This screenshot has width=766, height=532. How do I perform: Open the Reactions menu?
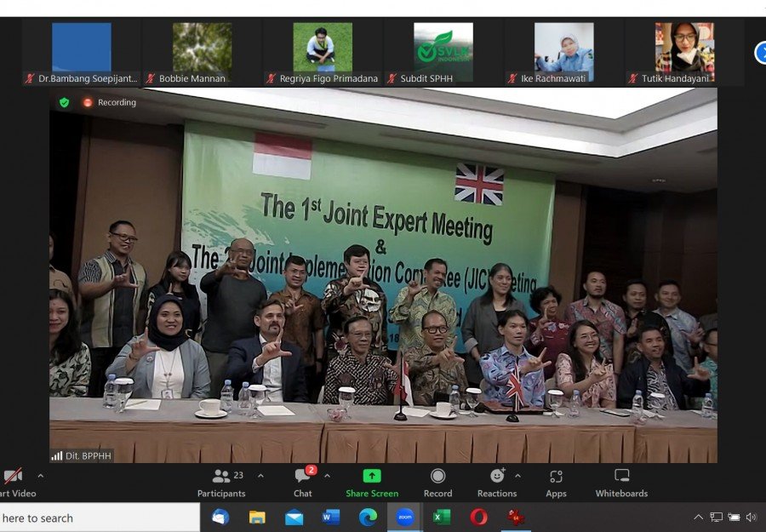coord(497,483)
